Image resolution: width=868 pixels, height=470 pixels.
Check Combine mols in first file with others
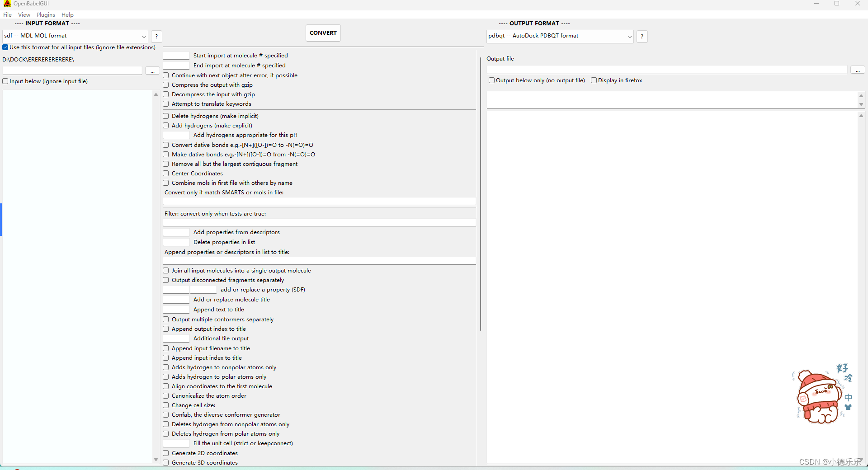pos(166,183)
